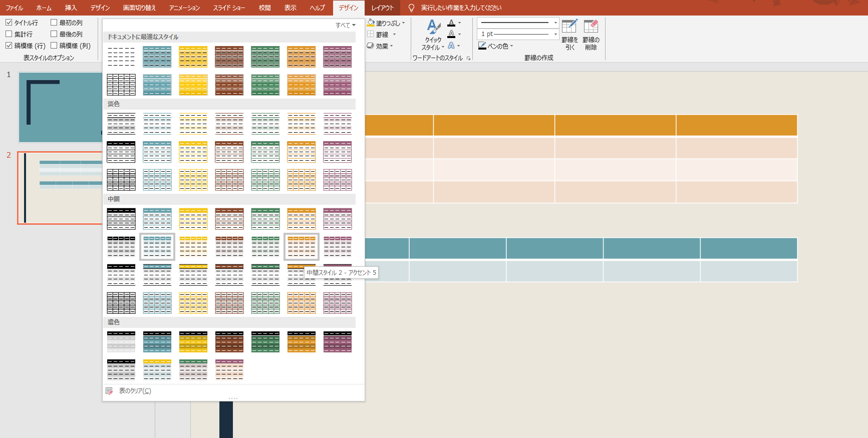Click the orange table header row on slide

click(x=581, y=125)
